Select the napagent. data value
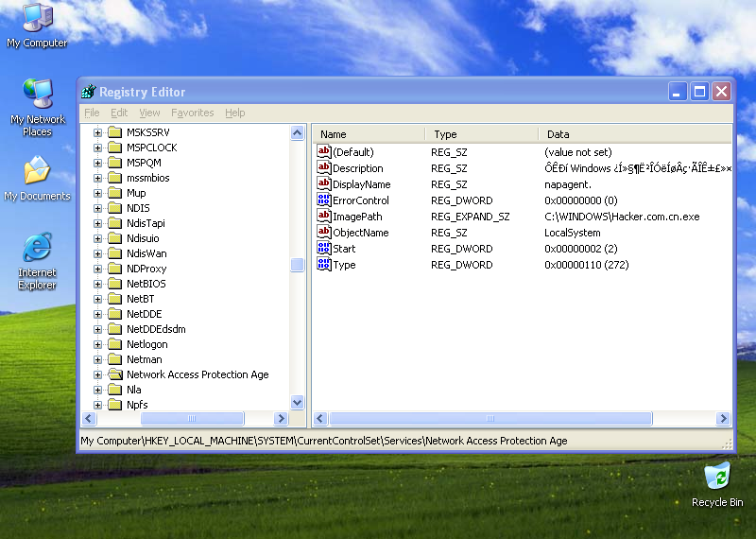756x539 pixels. click(x=568, y=184)
